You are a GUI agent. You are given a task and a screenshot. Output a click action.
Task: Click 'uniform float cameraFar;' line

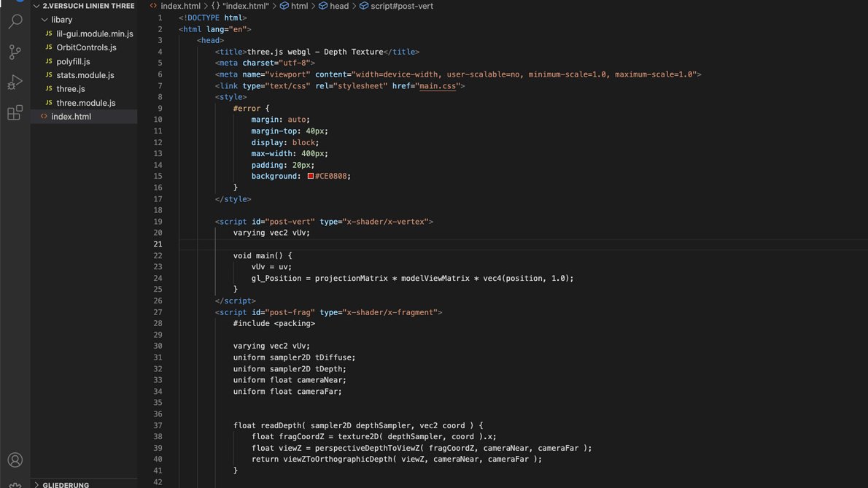point(287,392)
